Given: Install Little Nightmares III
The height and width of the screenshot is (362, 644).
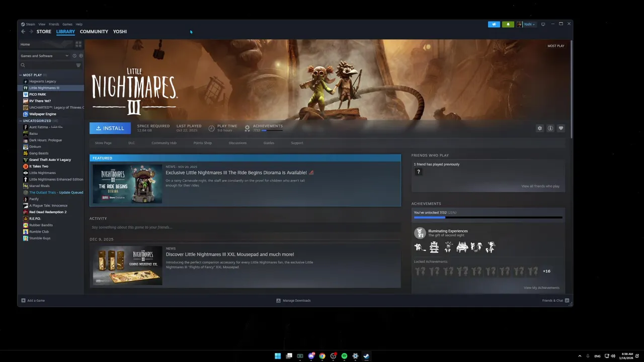Looking at the screenshot, I should [x=110, y=128].
